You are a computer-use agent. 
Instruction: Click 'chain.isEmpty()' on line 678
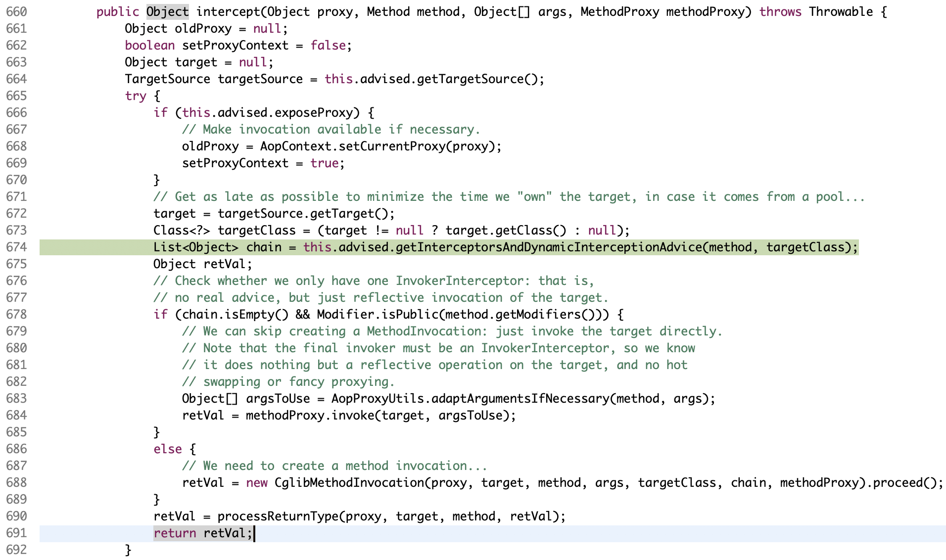pyautogui.click(x=235, y=315)
